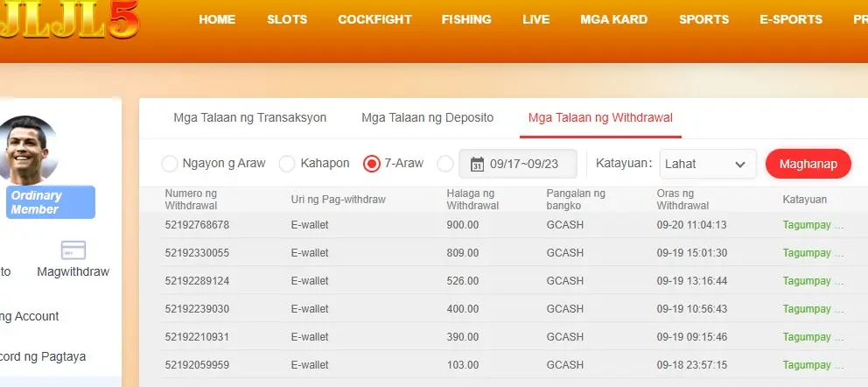Click withdrawal number 52192289124
This screenshot has height=387, width=868.
pos(197,281)
